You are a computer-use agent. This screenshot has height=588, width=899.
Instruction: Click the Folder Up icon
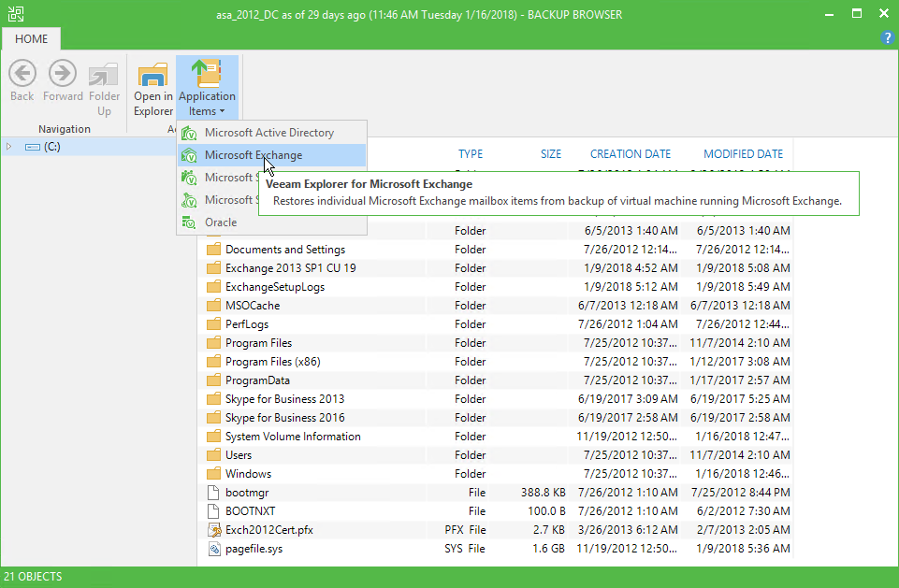click(103, 75)
